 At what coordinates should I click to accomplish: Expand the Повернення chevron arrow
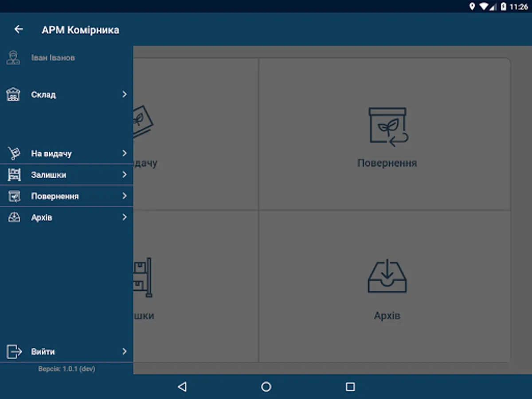tap(125, 196)
